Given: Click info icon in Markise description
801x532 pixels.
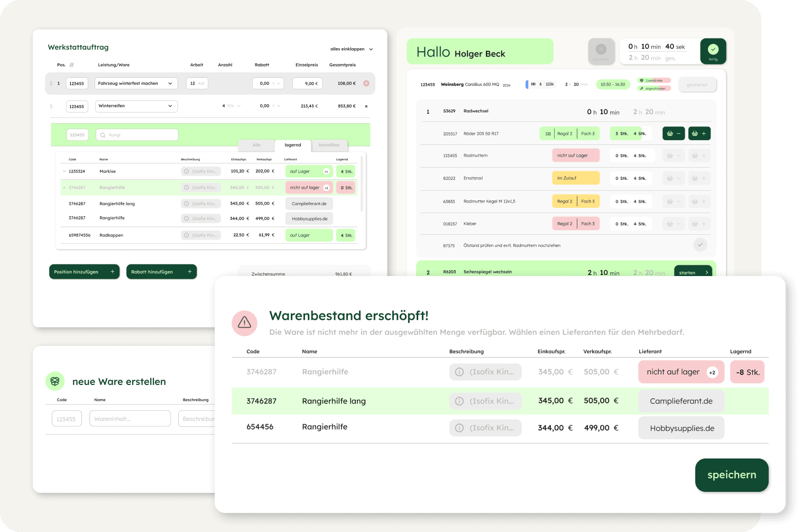Looking at the screenshot, I should click(x=187, y=171).
